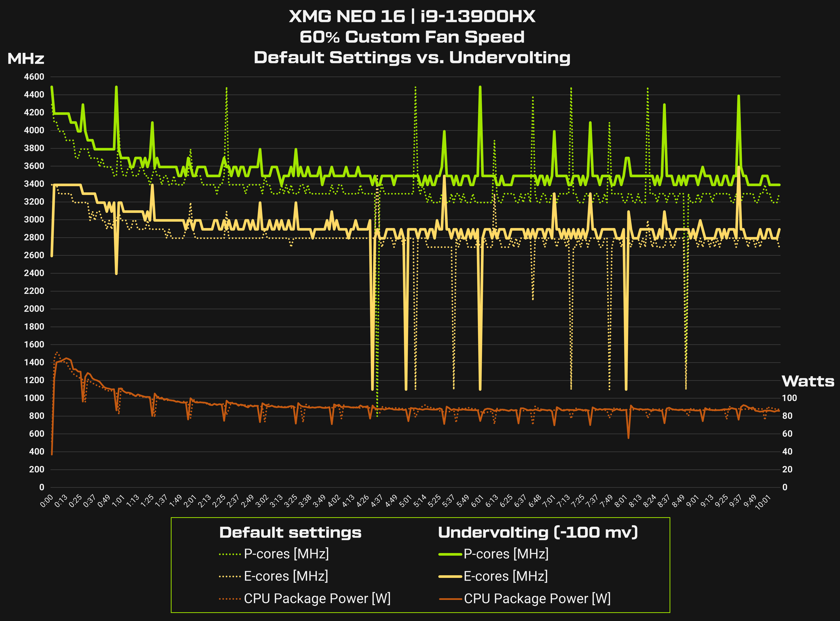The width and height of the screenshot is (840, 621).
Task: Click the "60" Watts axis tick label
Action: click(787, 434)
